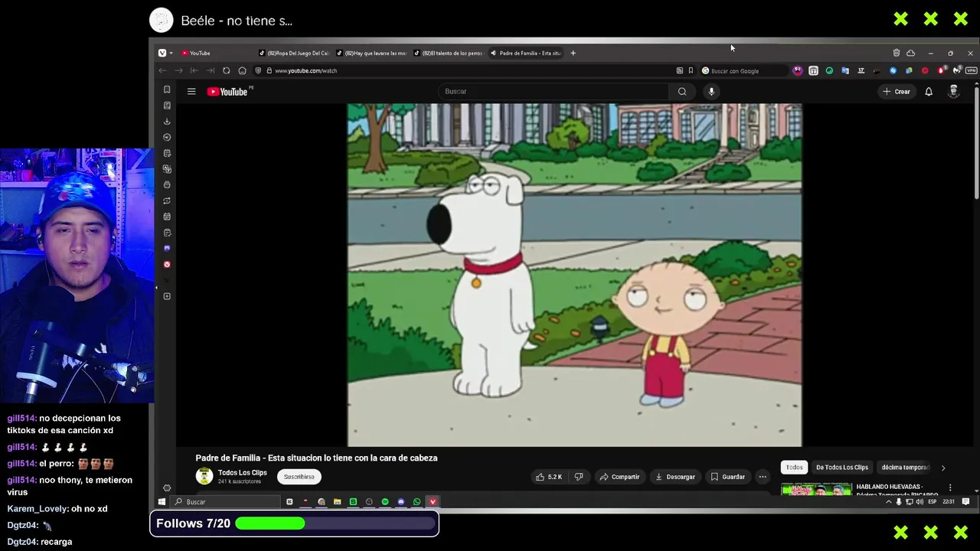Dislike the video
Viewport: 980px width, 551px height.
click(579, 477)
